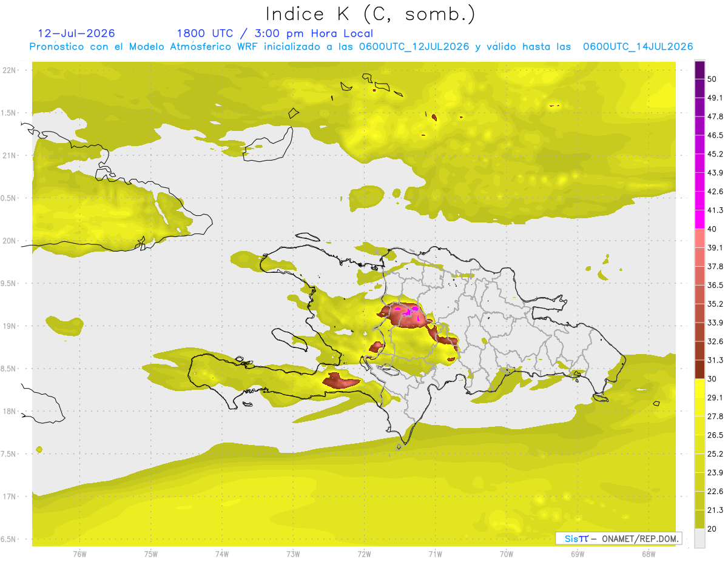This screenshot has height=562, width=728.
Task: Click the '72W' longitude label
Action: [x=364, y=554]
